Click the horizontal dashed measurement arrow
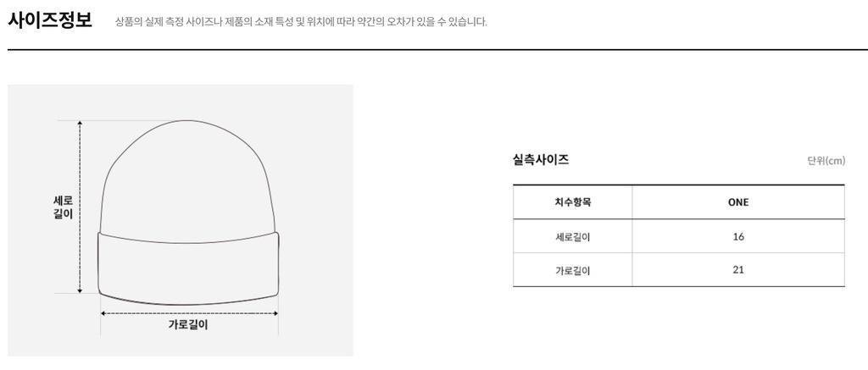868x370 pixels. click(189, 313)
